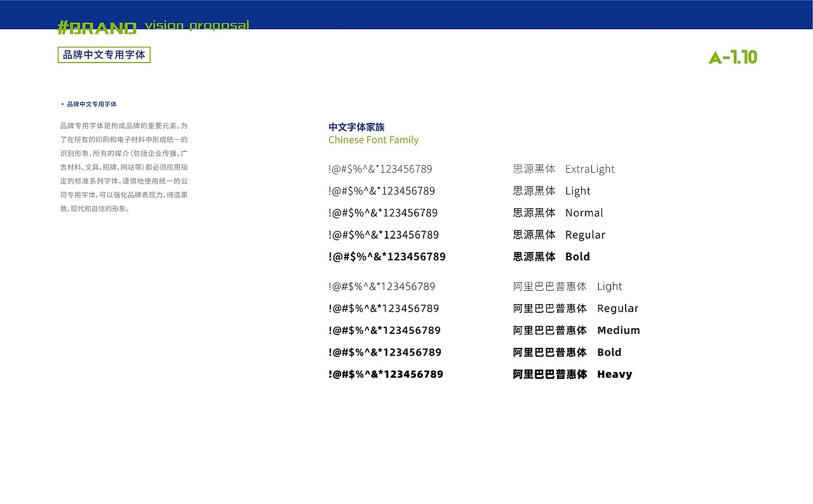
Task: Click the grey body paragraph starting 品牌专用字体是构成
Action: (124, 167)
